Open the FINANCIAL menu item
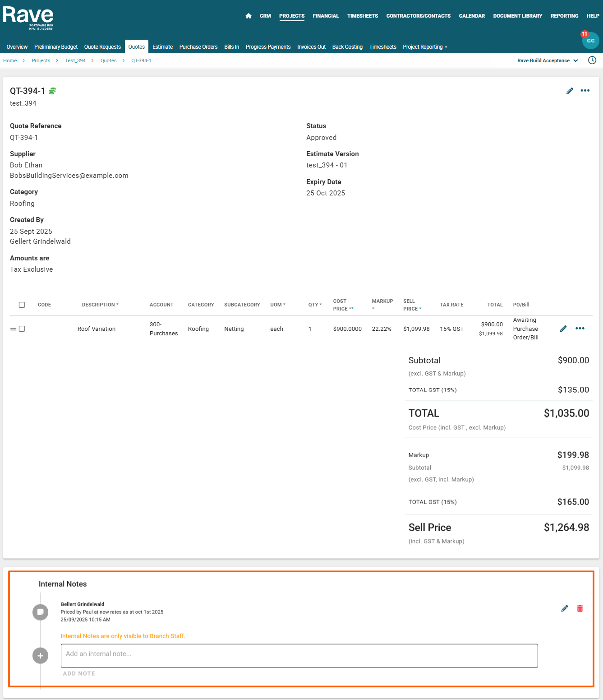The width and height of the screenshot is (603, 700). click(x=326, y=16)
